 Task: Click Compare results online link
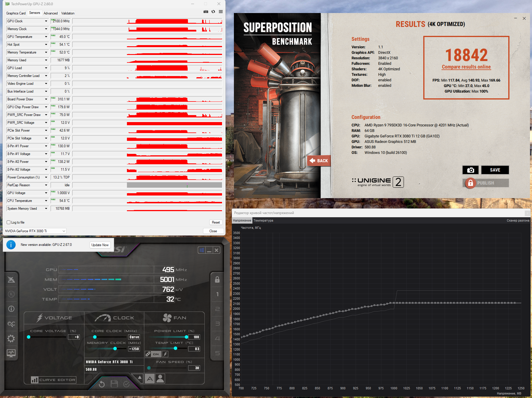click(466, 67)
